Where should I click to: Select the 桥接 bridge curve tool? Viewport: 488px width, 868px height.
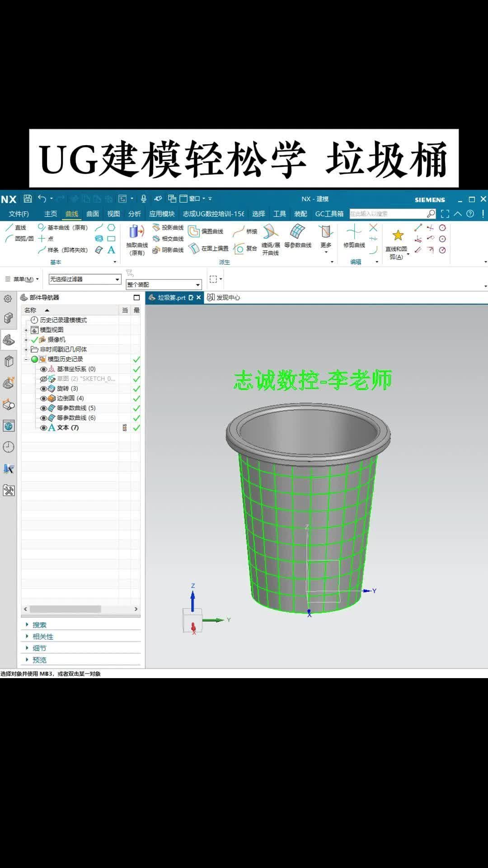click(x=245, y=231)
